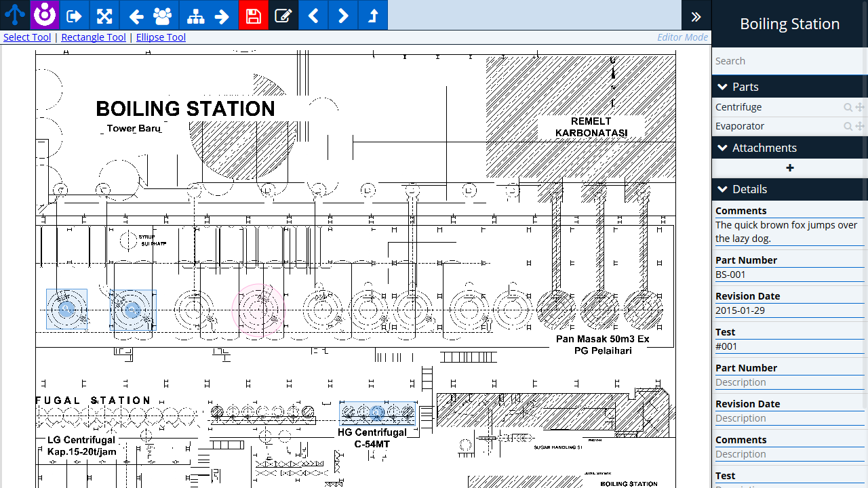This screenshot has height=488, width=868.
Task: Click the empty Description field under second Comments
Action: pyautogui.click(x=790, y=454)
